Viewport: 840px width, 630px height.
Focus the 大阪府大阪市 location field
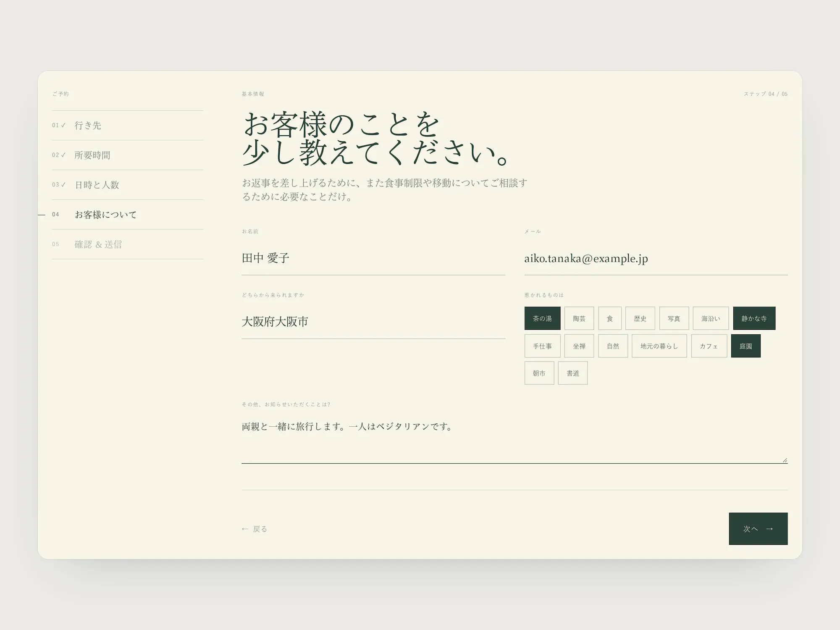[373, 322]
